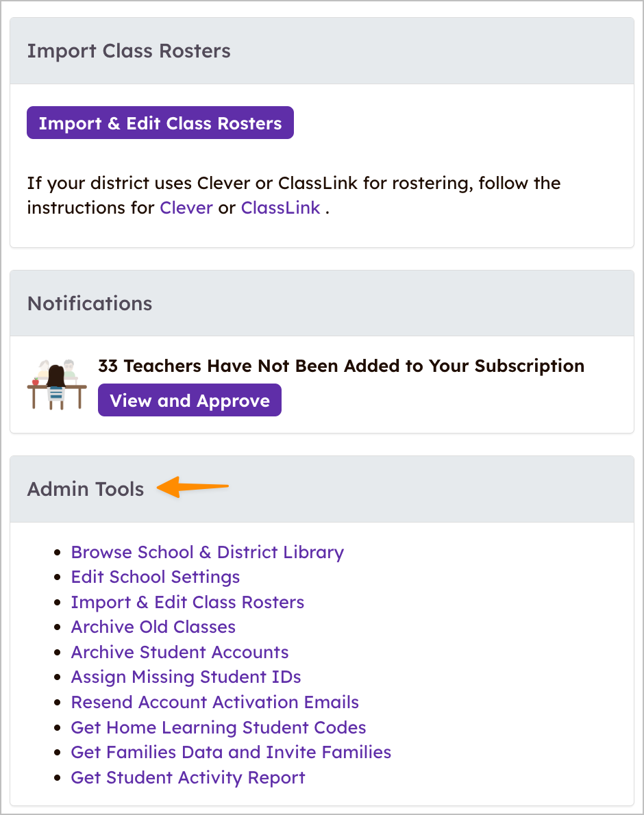Open Browse School & District Library
The image size is (644, 815).
tap(207, 552)
